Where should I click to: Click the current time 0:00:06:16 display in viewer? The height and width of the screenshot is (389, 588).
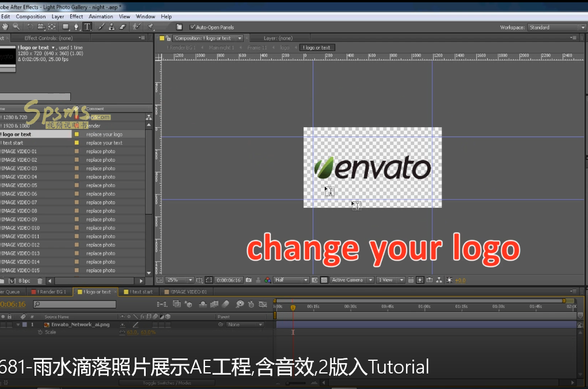[229, 280]
